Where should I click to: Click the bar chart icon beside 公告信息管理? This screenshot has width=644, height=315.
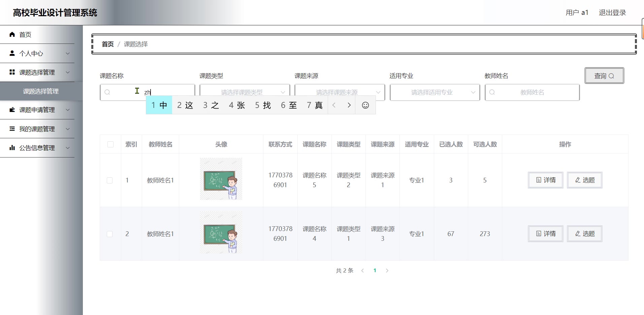(12, 148)
